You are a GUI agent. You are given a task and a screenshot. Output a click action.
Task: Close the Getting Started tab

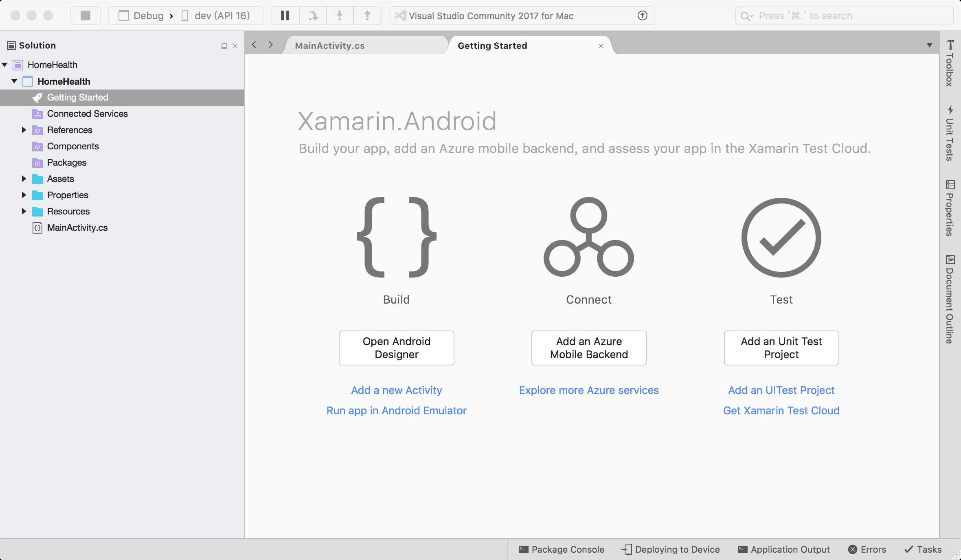tap(601, 46)
